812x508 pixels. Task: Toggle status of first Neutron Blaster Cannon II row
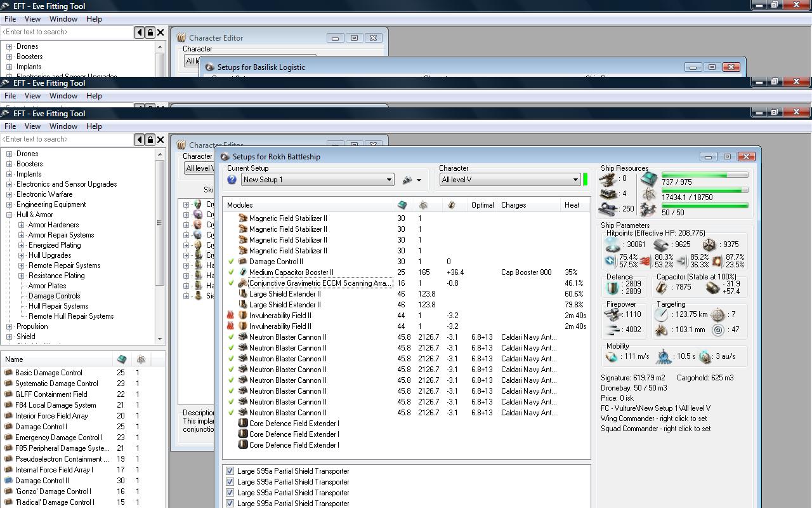[x=231, y=337]
